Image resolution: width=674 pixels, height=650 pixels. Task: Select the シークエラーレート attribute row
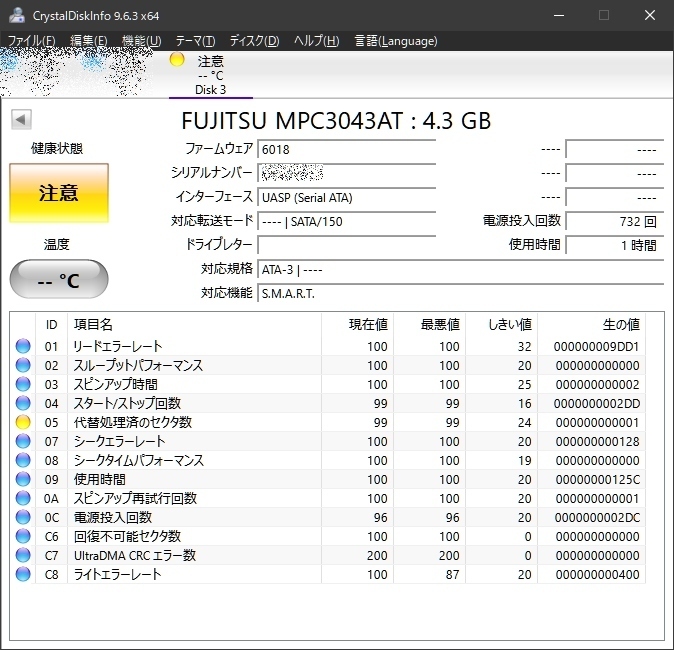coord(328,441)
